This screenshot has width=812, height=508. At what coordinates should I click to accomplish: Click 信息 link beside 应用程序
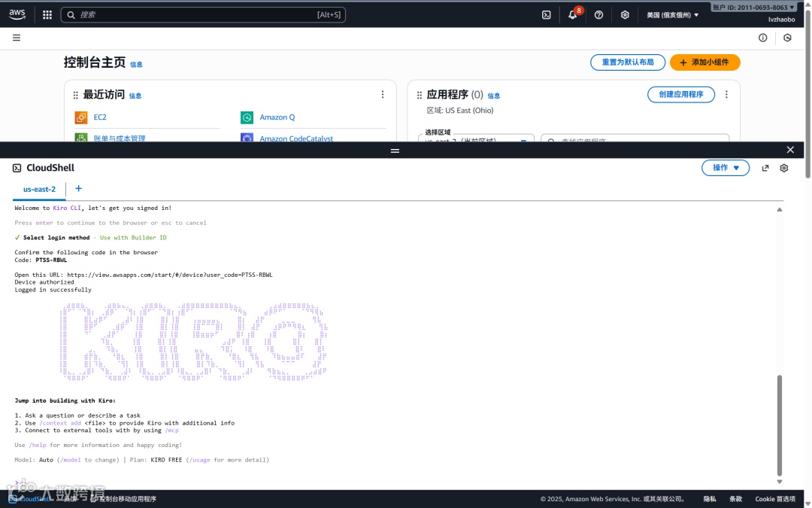coord(494,96)
